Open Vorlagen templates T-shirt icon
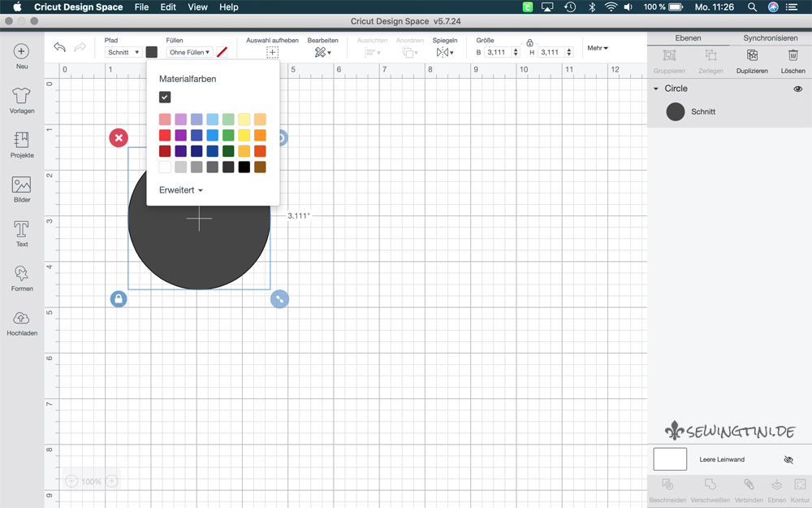The image size is (812, 508). point(21,95)
